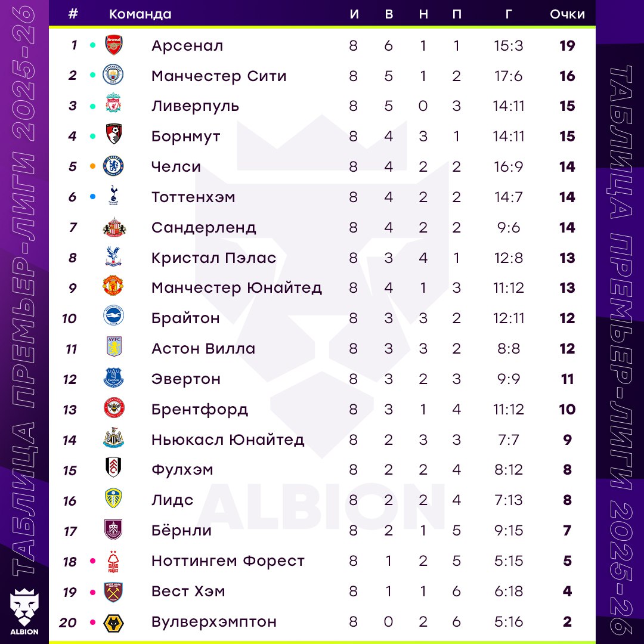Select the Tottenham cockerel crest
Viewport: 644px width, 644px height.
pos(113,197)
